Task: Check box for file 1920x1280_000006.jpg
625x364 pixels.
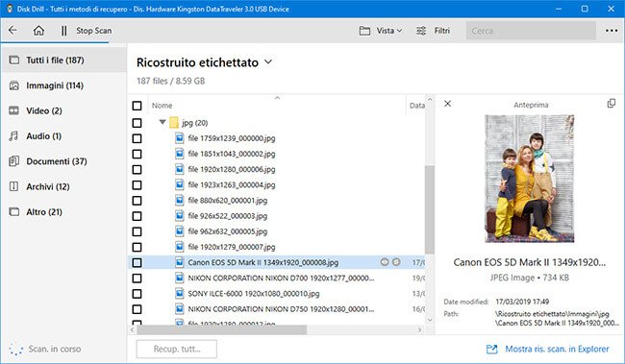Action: click(137, 169)
